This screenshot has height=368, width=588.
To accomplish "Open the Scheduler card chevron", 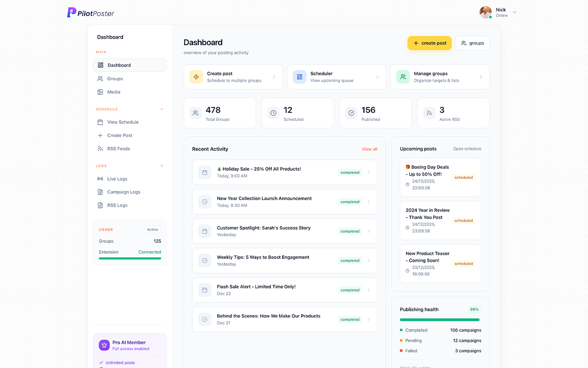I will coord(378,77).
